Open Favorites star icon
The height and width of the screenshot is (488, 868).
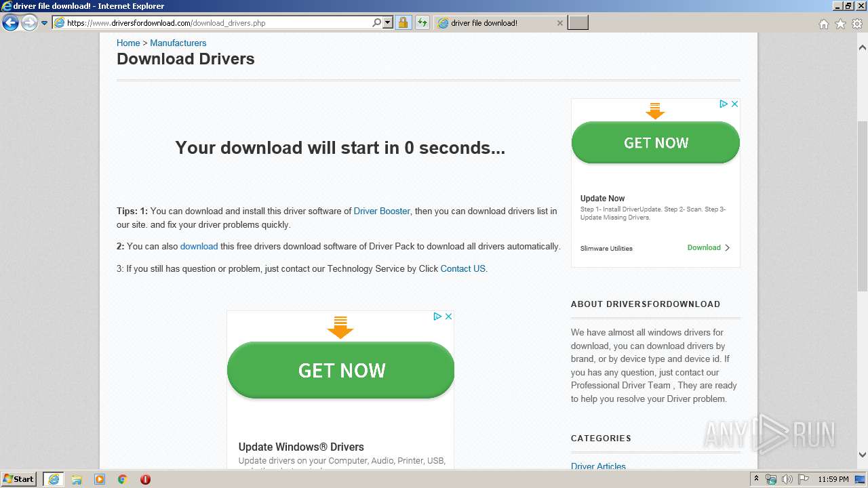point(840,24)
